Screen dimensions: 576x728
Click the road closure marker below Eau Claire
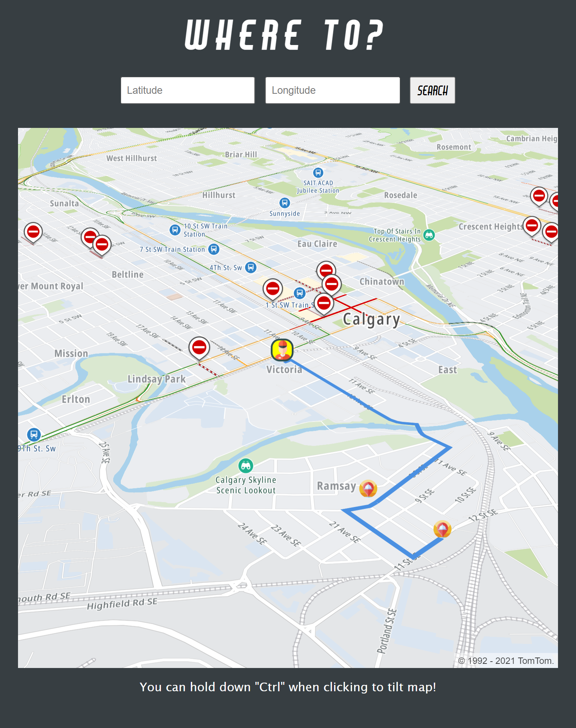pos(326,270)
